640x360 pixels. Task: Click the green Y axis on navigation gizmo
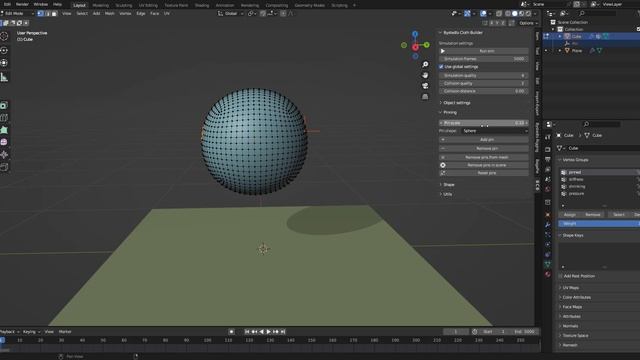click(x=427, y=45)
